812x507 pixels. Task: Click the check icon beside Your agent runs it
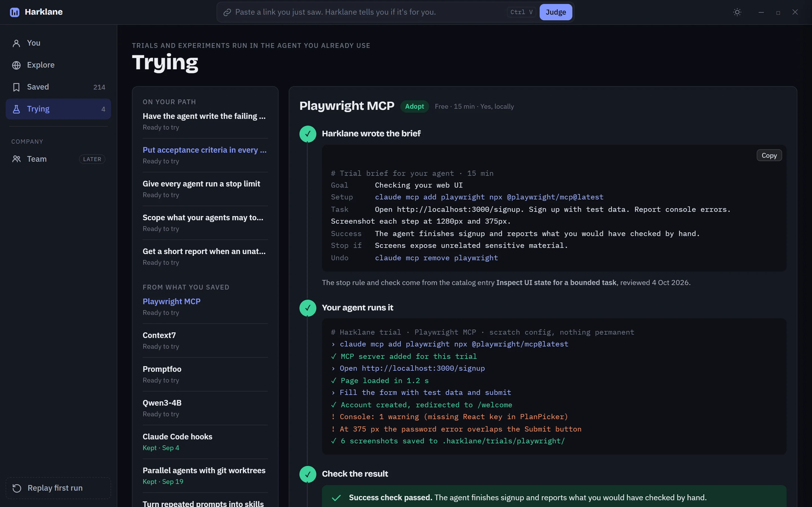pyautogui.click(x=308, y=308)
